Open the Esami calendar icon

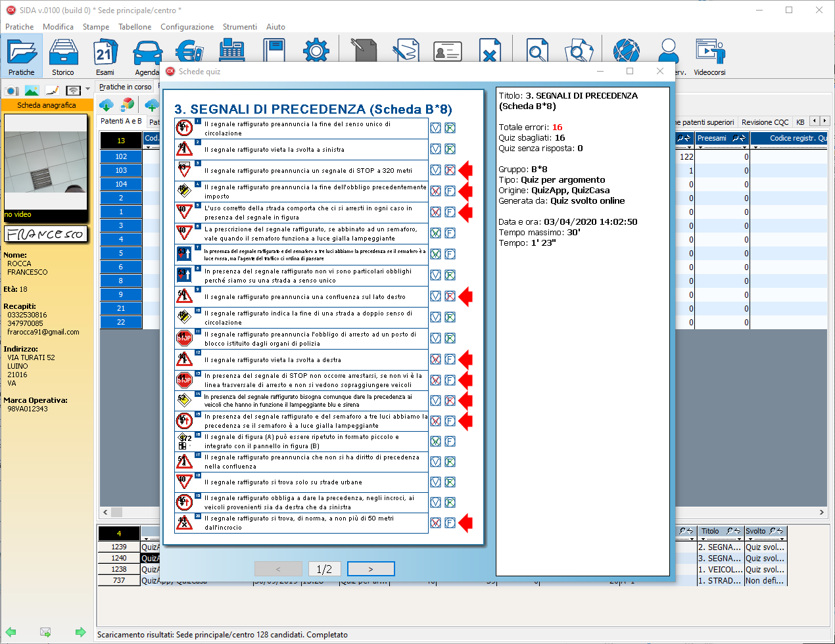[x=105, y=57]
